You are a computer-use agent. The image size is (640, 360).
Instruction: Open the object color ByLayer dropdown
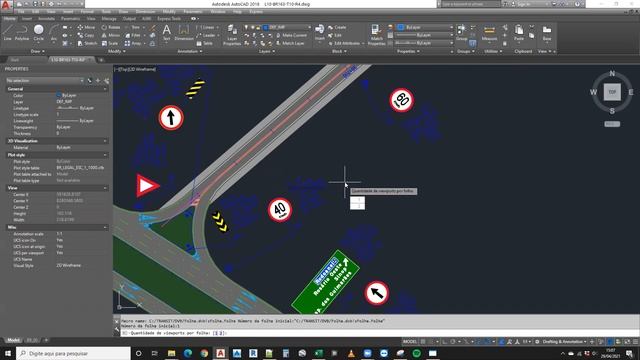[x=425, y=27]
